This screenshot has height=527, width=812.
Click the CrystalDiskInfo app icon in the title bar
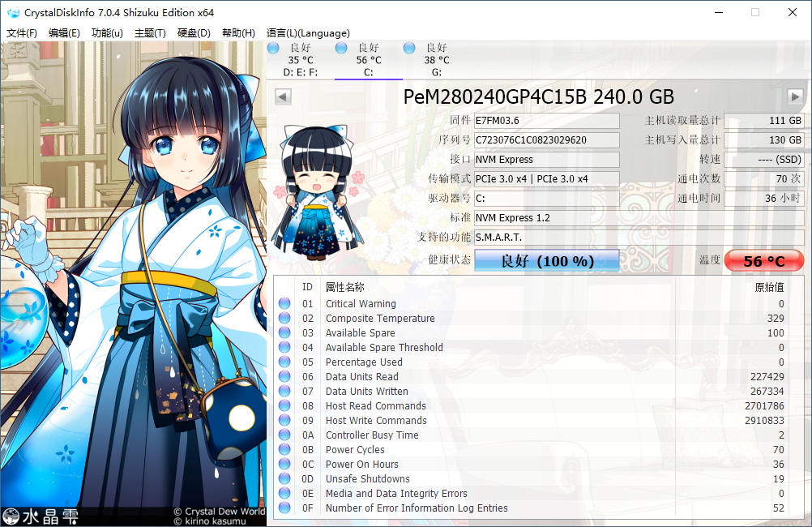(x=13, y=12)
